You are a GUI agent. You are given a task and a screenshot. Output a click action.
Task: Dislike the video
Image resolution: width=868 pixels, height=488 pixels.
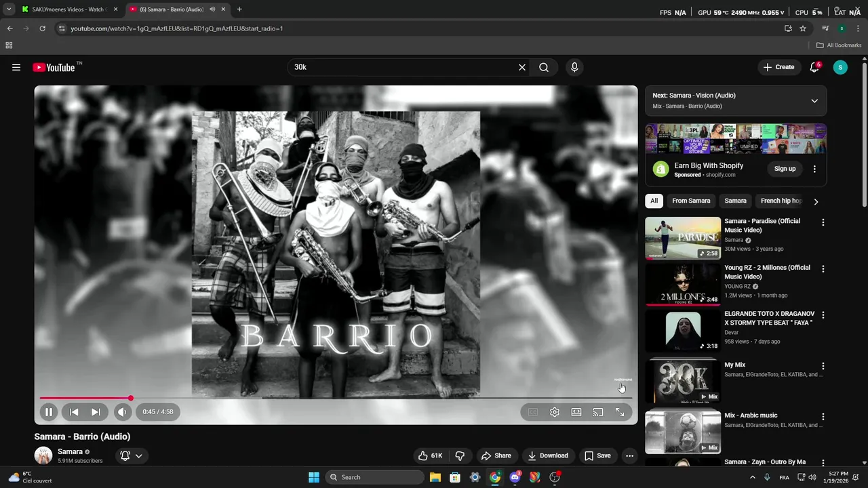460,455
